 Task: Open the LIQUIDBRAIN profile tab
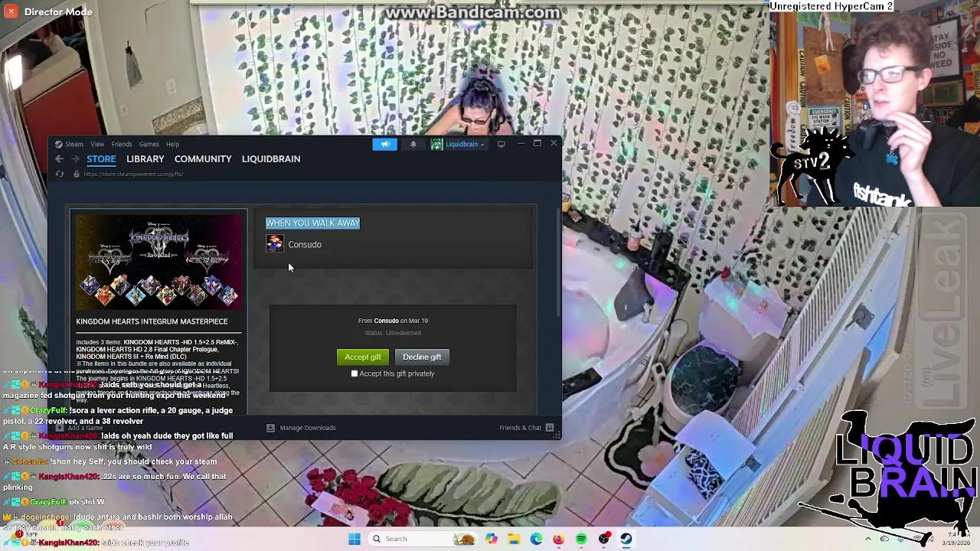(x=271, y=158)
